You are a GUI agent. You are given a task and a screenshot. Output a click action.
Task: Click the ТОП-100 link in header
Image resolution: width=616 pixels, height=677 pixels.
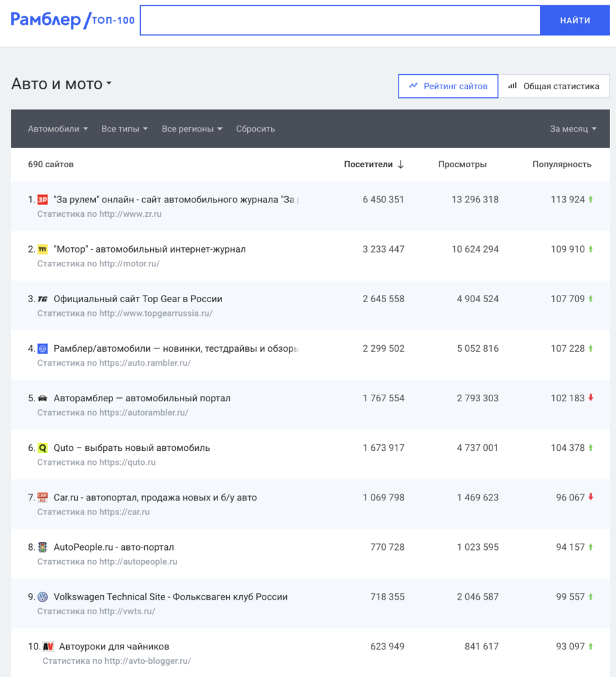113,20
